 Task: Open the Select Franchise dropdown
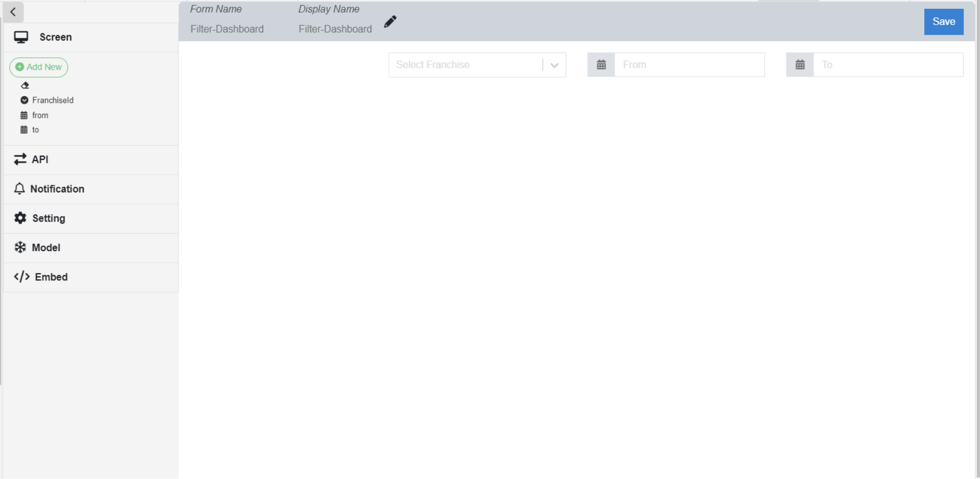(466, 65)
